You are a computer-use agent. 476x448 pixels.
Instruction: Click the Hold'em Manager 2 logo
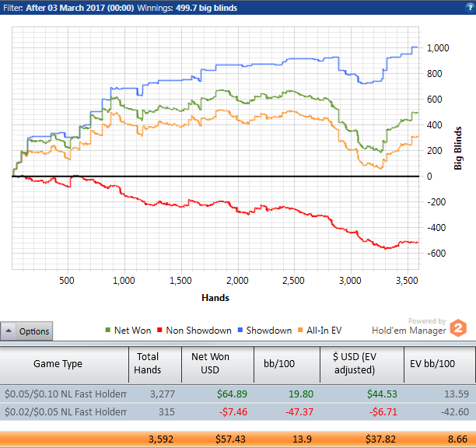[x=458, y=327]
